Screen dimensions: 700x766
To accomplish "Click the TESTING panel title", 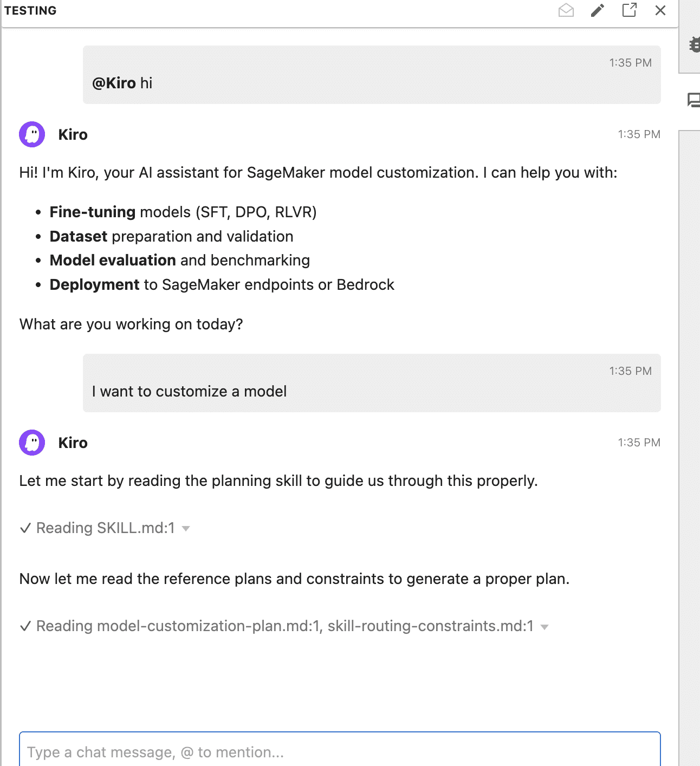I will [30, 10].
